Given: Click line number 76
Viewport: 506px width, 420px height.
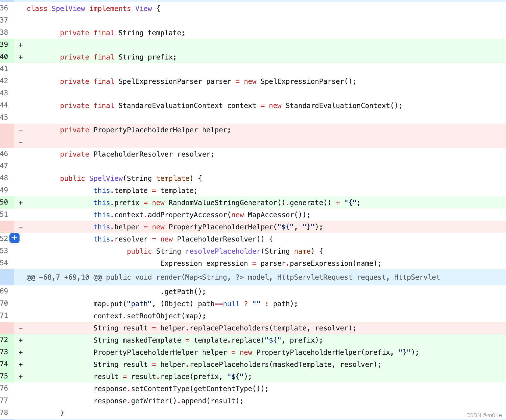Looking at the screenshot, I should point(4,388).
